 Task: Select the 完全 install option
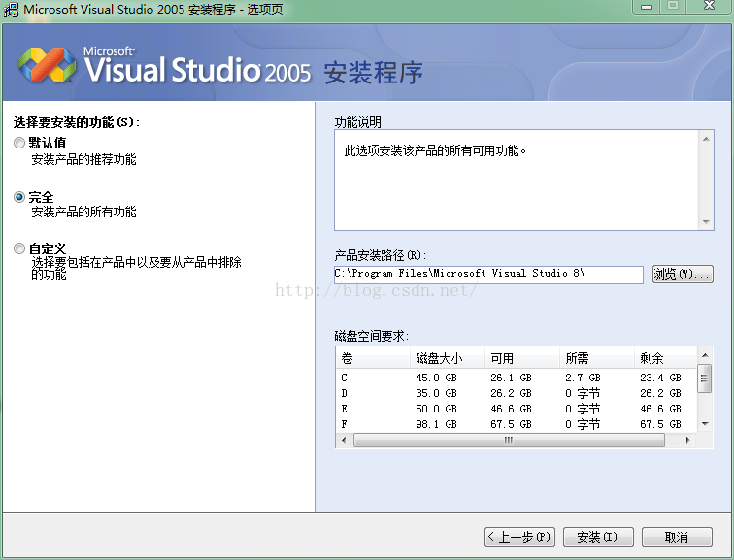coord(19,197)
